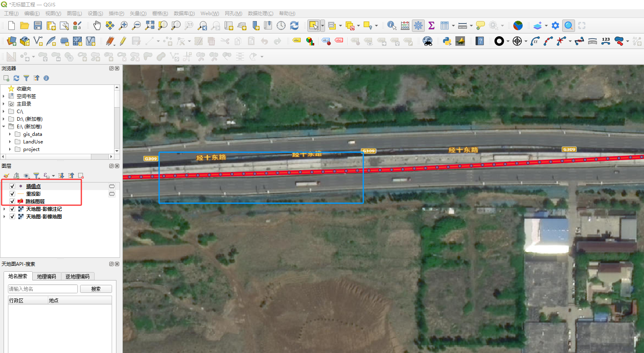Viewport: 644px width, 353px height.
Task: Open the Python console
Action: [447, 41]
